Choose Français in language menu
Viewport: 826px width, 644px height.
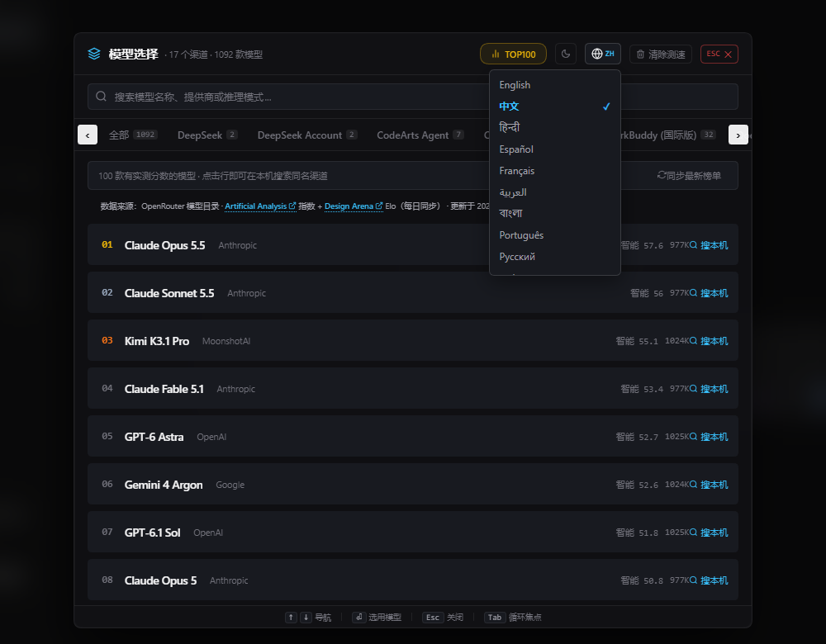pos(555,171)
